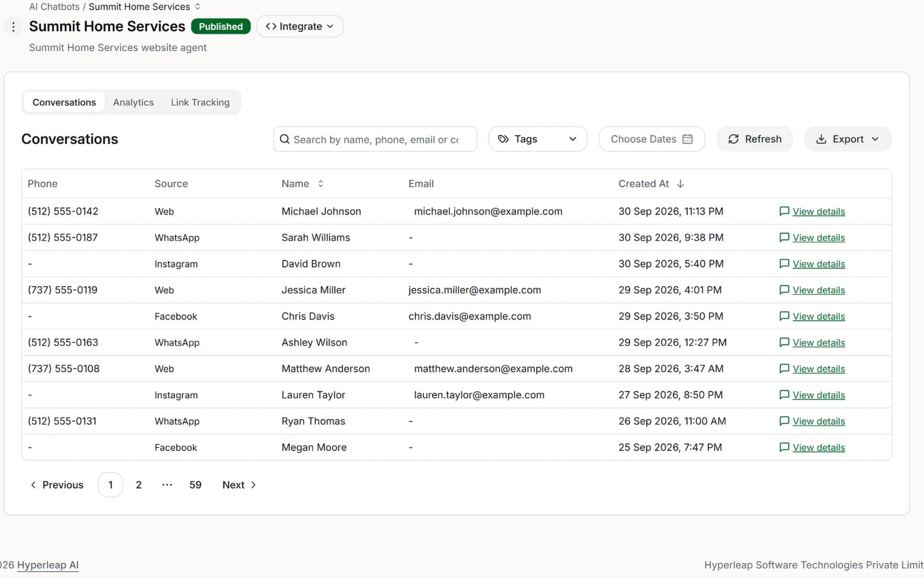
Task: Click the Source column header
Action: point(172,184)
